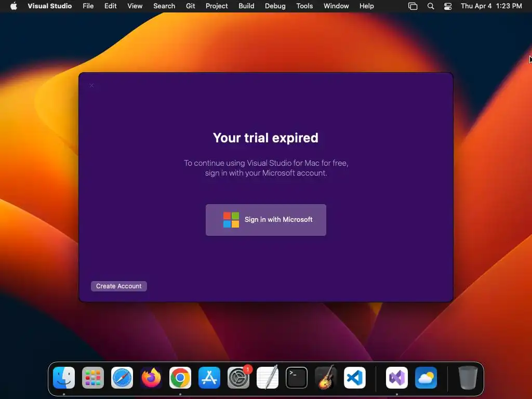
Task: Open the Debug menu
Action: (x=275, y=6)
